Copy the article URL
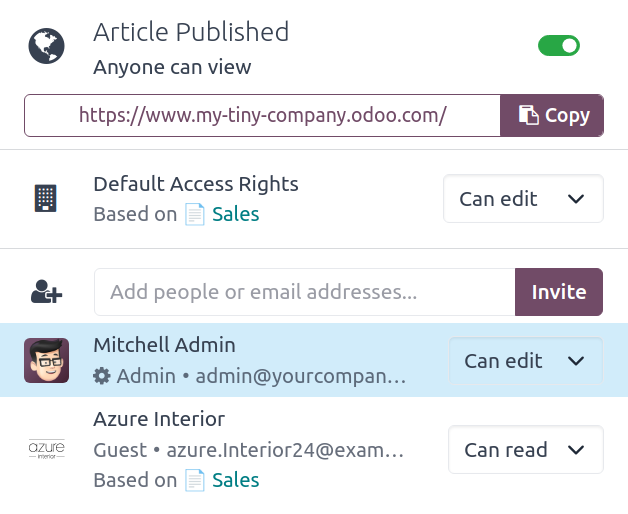Image resolution: width=628 pixels, height=514 pixels. coord(553,115)
